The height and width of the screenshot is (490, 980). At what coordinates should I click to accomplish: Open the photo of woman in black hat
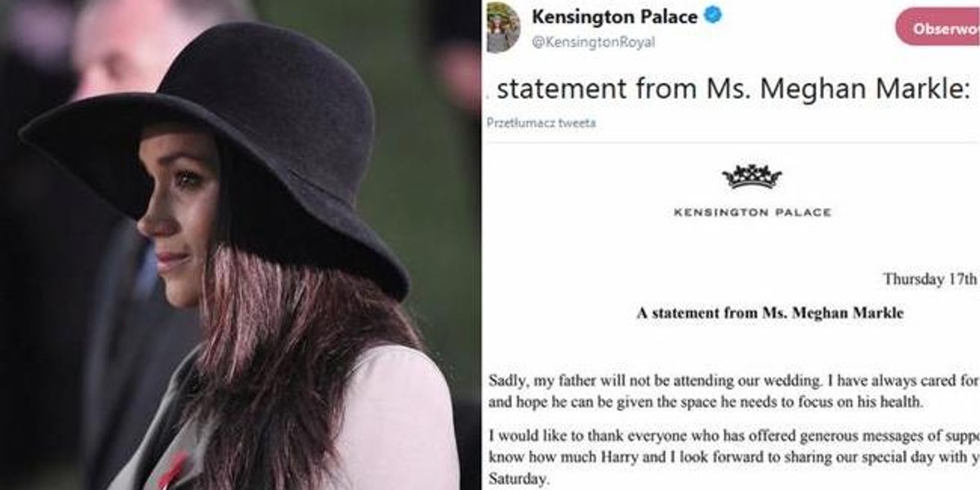coord(240,245)
